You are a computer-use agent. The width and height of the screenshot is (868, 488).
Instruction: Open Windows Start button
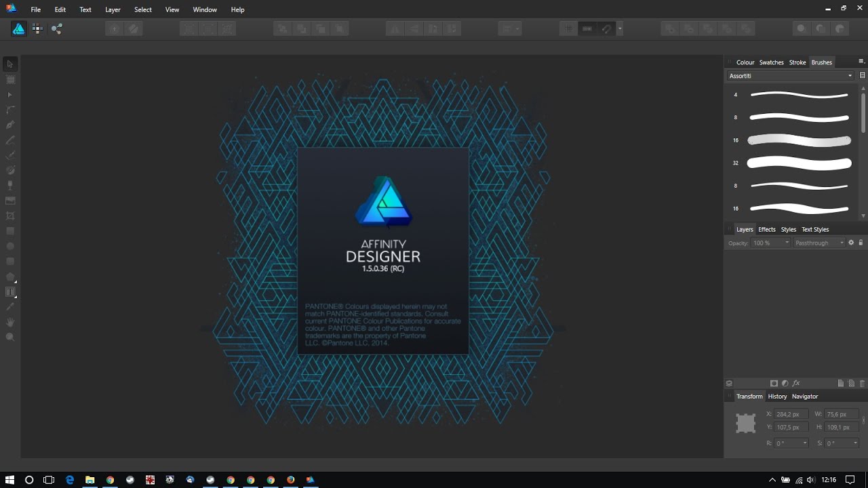[x=9, y=480]
